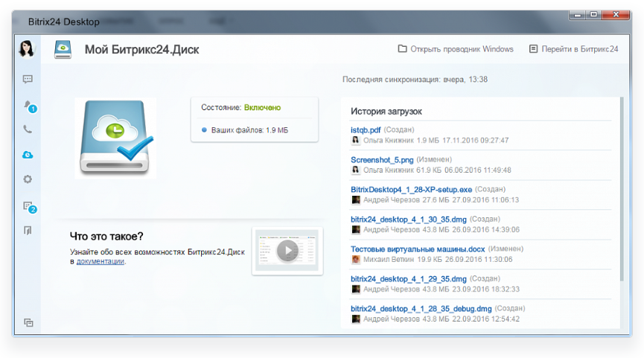
Task: Open istqb.pdf in download history
Action: click(366, 130)
